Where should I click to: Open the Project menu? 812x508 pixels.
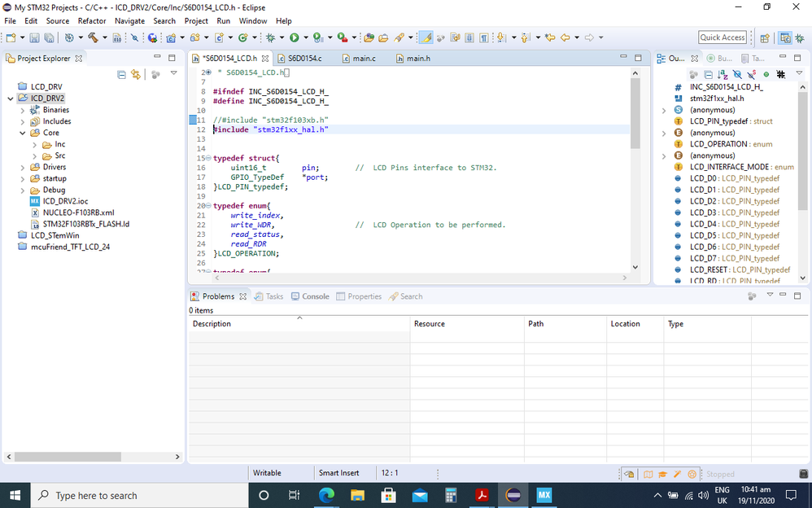[196, 20]
